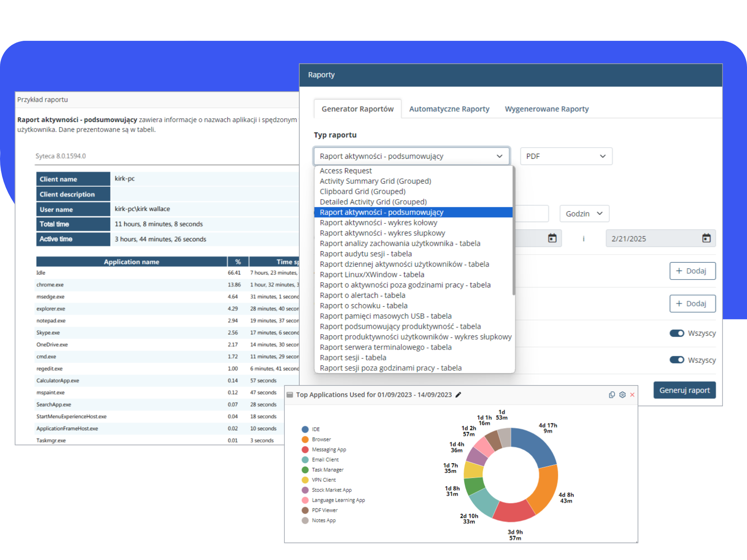Close the Top Applications chart widget
Screen dimensions: 747x560
point(632,395)
